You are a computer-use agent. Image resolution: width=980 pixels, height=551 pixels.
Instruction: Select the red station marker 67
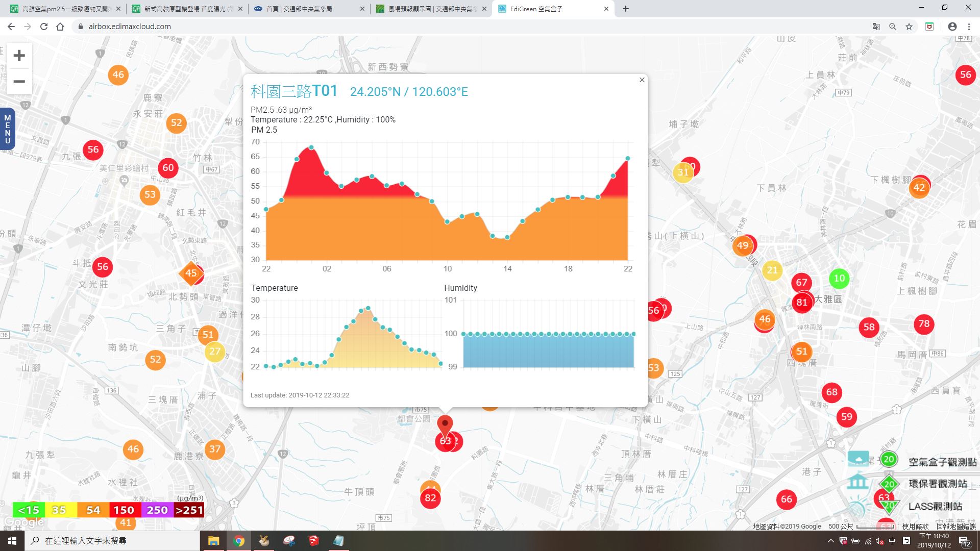(801, 282)
